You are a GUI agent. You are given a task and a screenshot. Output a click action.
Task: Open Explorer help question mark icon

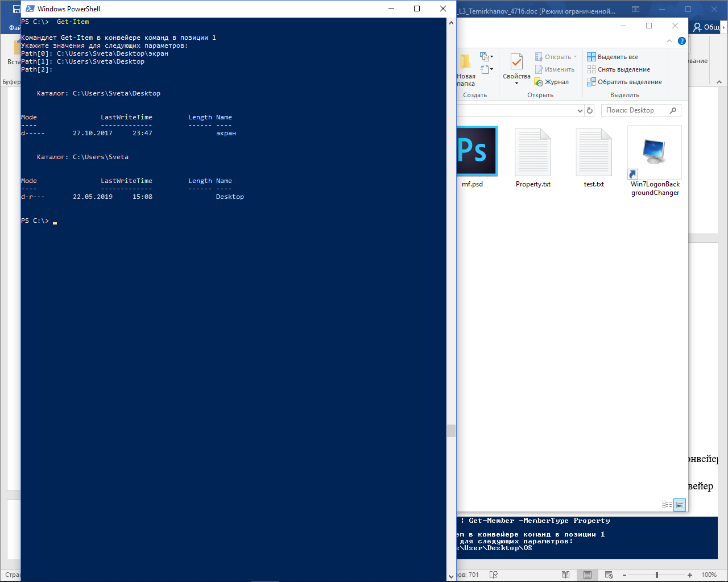[682, 41]
